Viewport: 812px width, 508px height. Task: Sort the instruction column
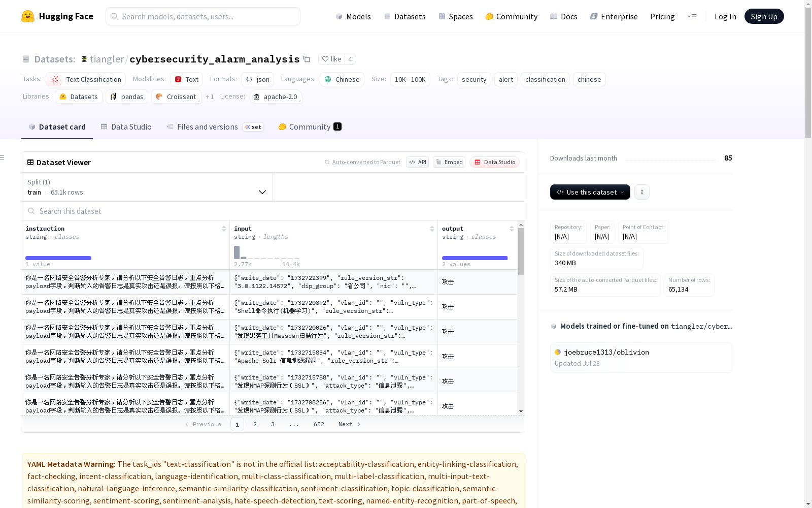(224, 229)
